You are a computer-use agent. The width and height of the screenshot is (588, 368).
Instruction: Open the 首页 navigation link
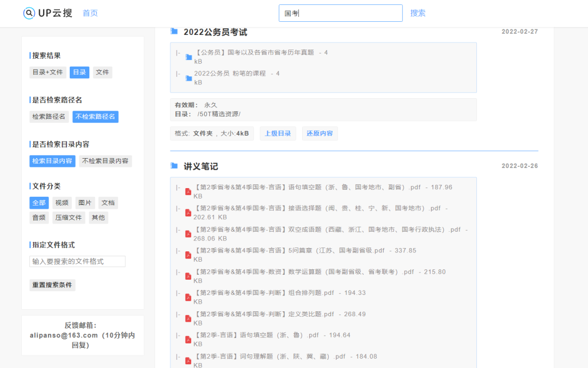point(90,13)
